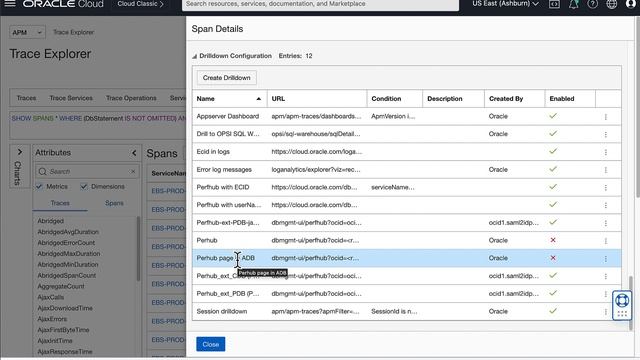Expand the Charts side panel
Screen dimensions: 640x360
point(20,152)
